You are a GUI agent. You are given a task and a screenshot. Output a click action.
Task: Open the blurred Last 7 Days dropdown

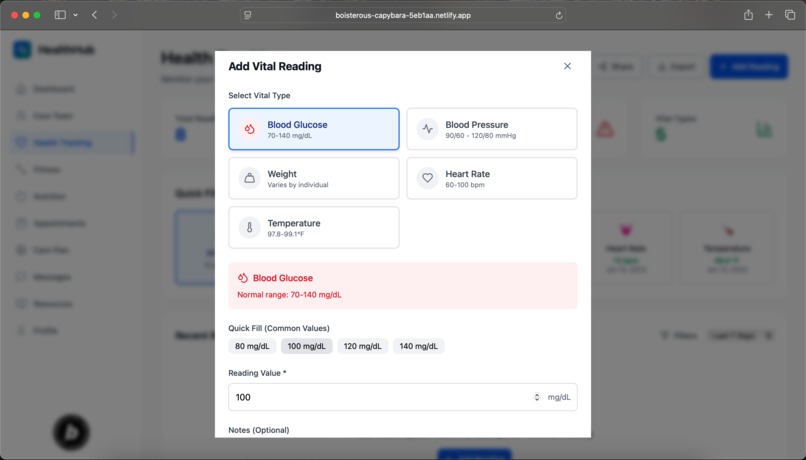pos(740,336)
